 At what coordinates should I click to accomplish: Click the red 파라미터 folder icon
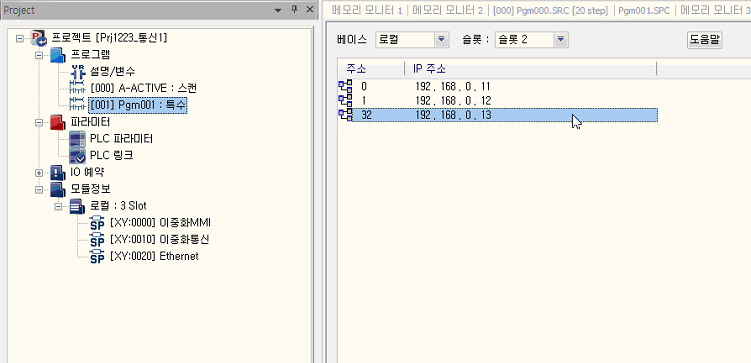pyautogui.click(x=57, y=122)
